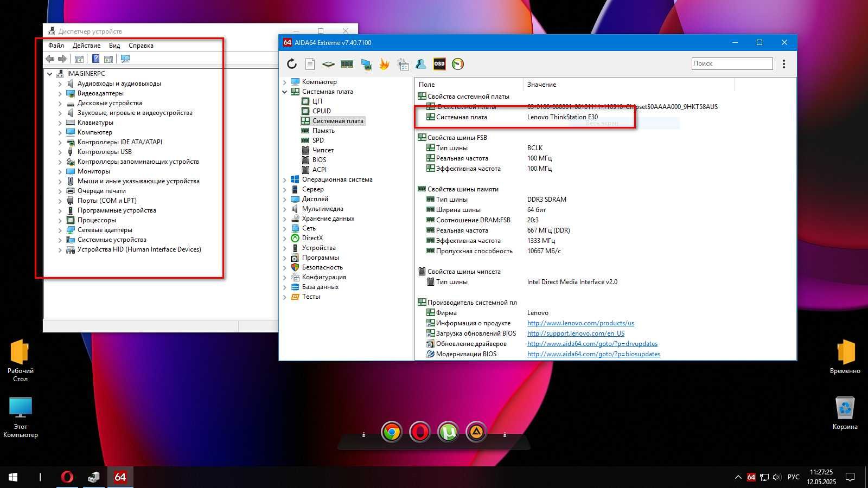This screenshot has width=868, height=488.
Task: Open the support.lenovo.com BIOS link
Action: pos(576,333)
